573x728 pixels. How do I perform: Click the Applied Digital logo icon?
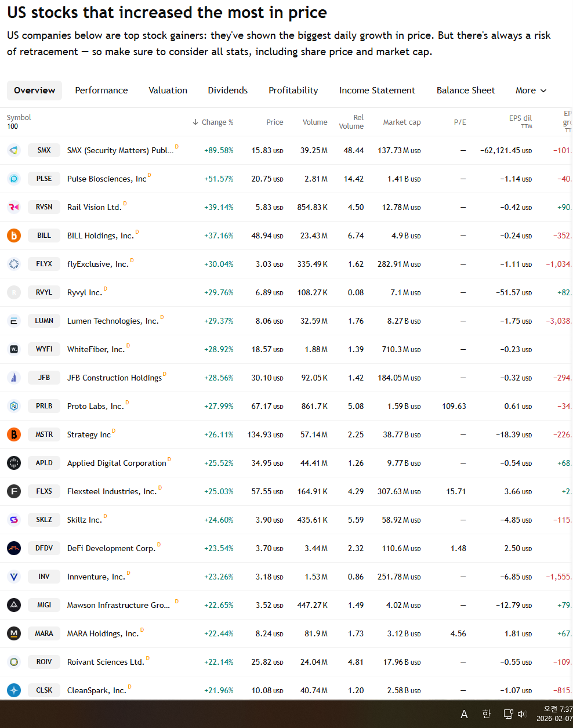[x=14, y=463]
